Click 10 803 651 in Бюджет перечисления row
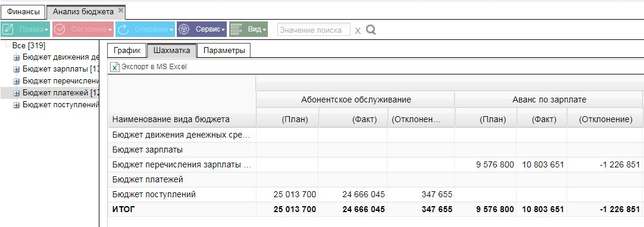The height and width of the screenshot is (227, 644). (543, 165)
